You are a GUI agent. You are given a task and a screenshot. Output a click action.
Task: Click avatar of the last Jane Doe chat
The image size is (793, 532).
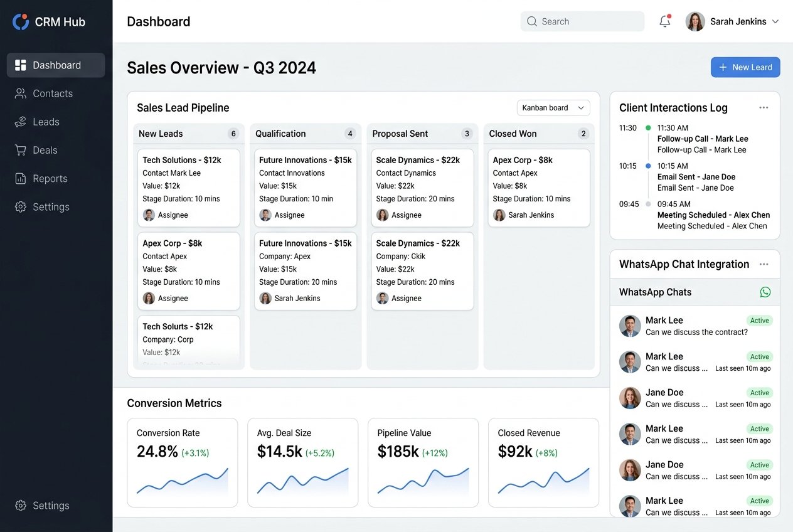coord(630,471)
